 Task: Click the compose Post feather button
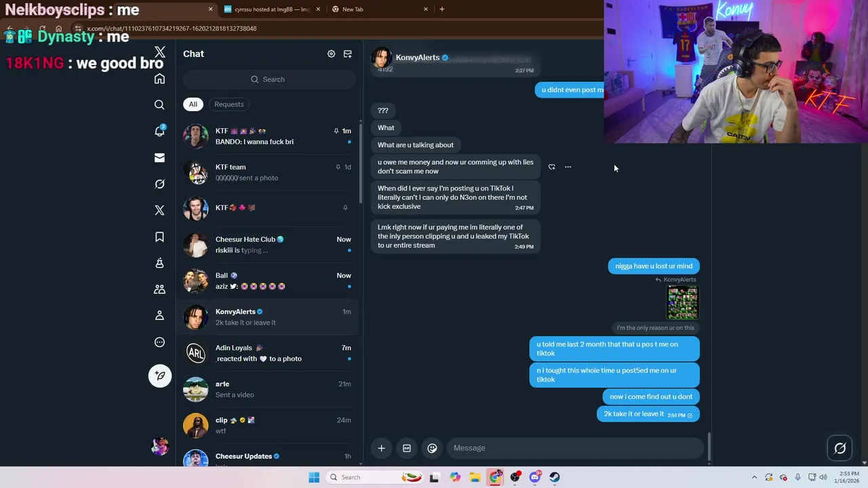[160, 375]
